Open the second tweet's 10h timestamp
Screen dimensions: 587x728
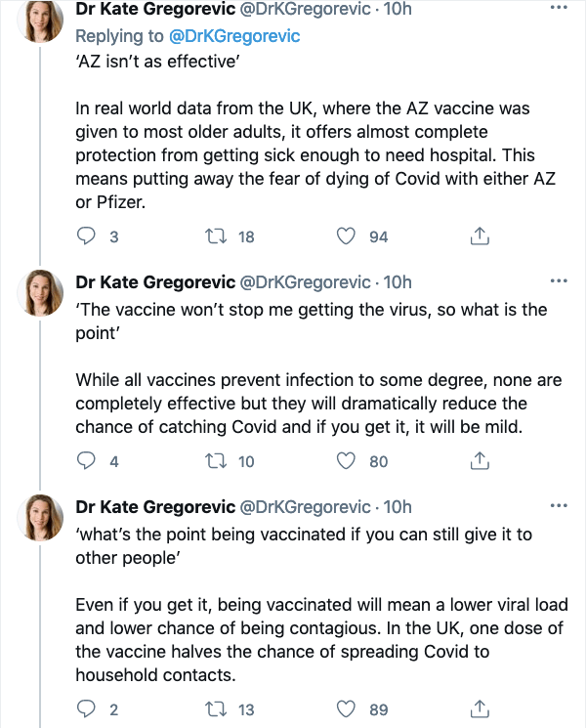click(x=398, y=282)
